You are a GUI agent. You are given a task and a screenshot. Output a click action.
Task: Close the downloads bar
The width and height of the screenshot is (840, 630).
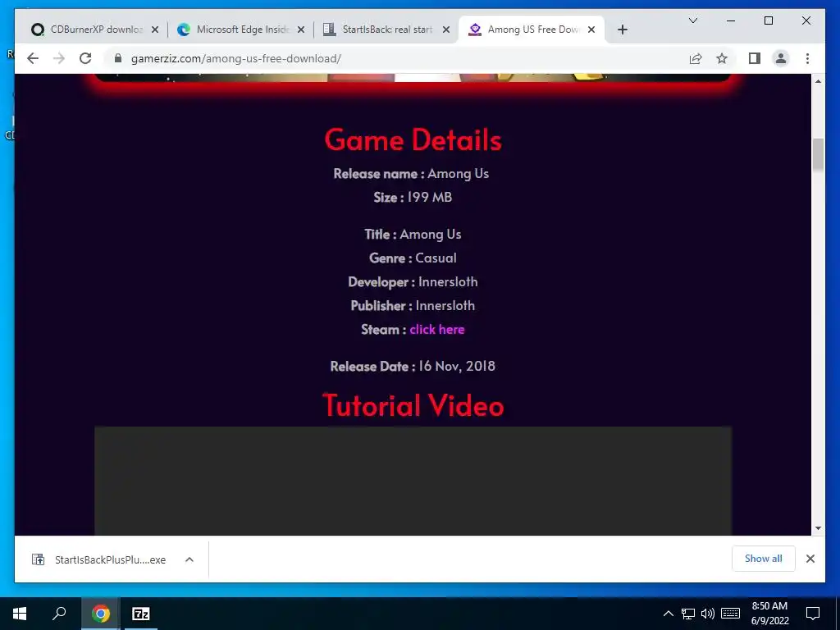pos(810,559)
